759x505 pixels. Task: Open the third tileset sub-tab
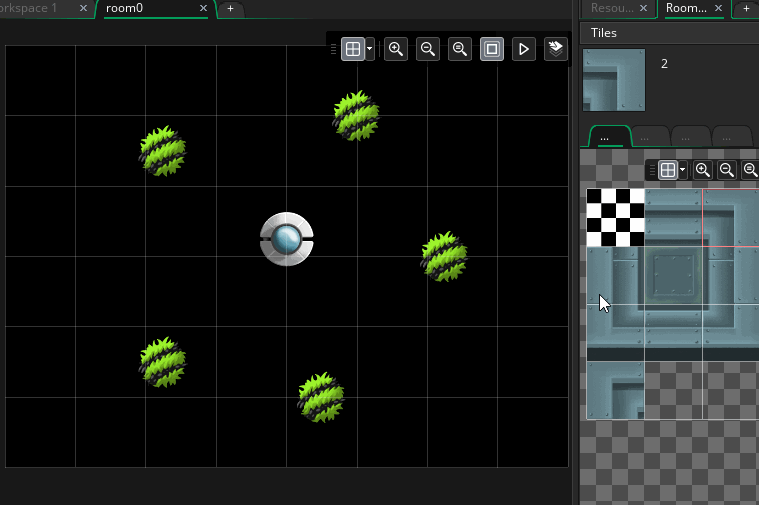[691, 136]
